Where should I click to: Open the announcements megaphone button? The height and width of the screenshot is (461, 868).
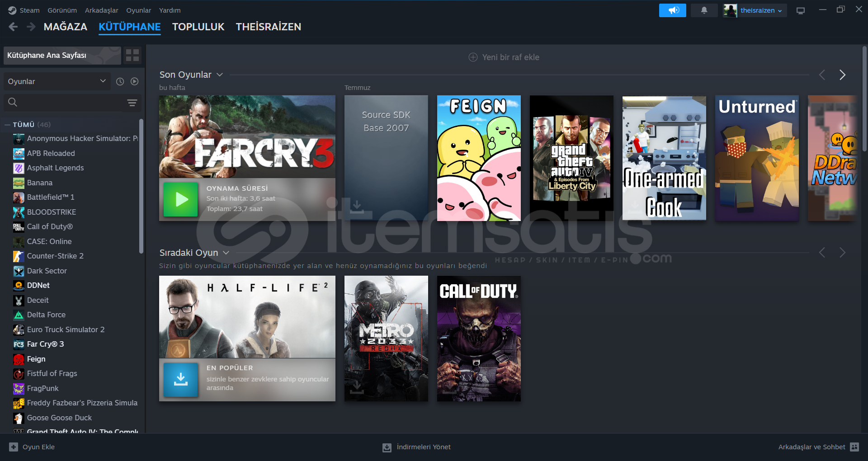pos(672,10)
